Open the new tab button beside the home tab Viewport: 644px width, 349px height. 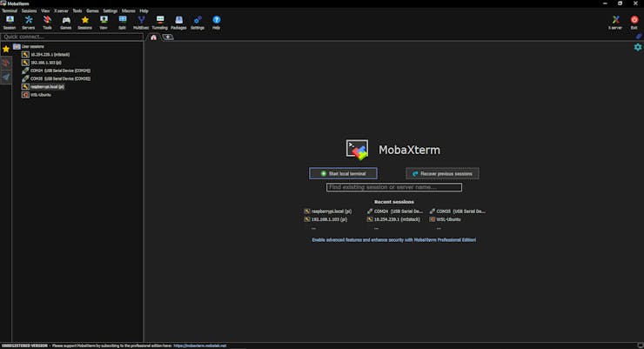[x=168, y=37]
